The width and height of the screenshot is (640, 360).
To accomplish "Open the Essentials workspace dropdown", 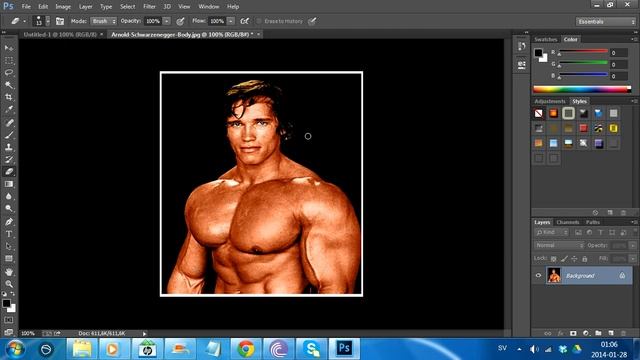I will point(606,22).
